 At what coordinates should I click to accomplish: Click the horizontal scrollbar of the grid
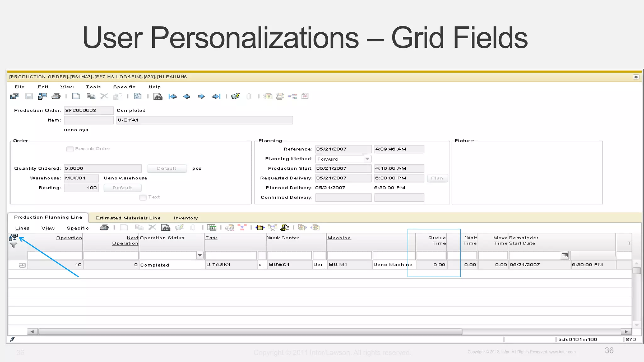(x=250, y=332)
